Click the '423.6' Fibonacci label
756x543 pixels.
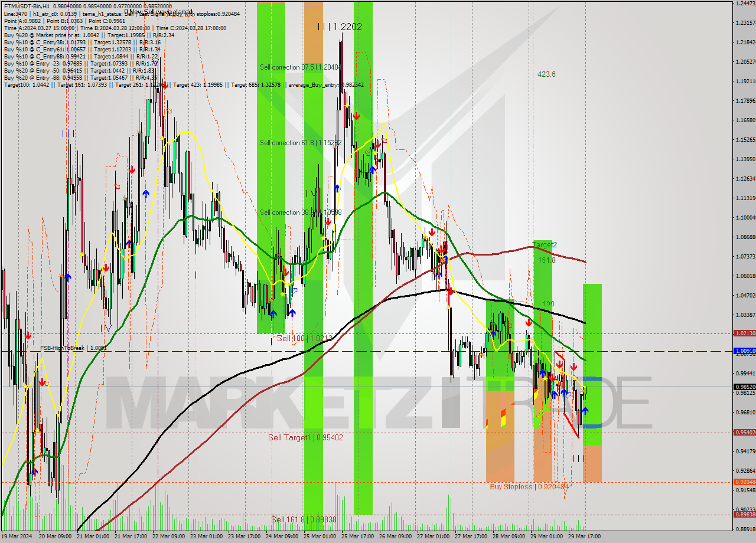tap(546, 74)
